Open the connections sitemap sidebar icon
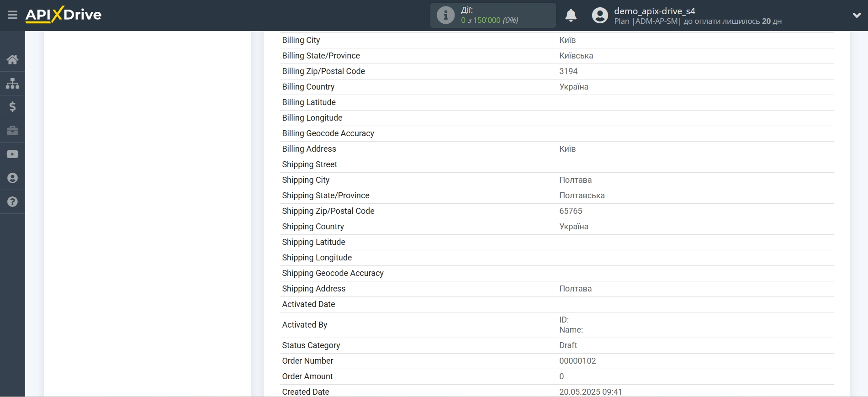 (x=12, y=83)
